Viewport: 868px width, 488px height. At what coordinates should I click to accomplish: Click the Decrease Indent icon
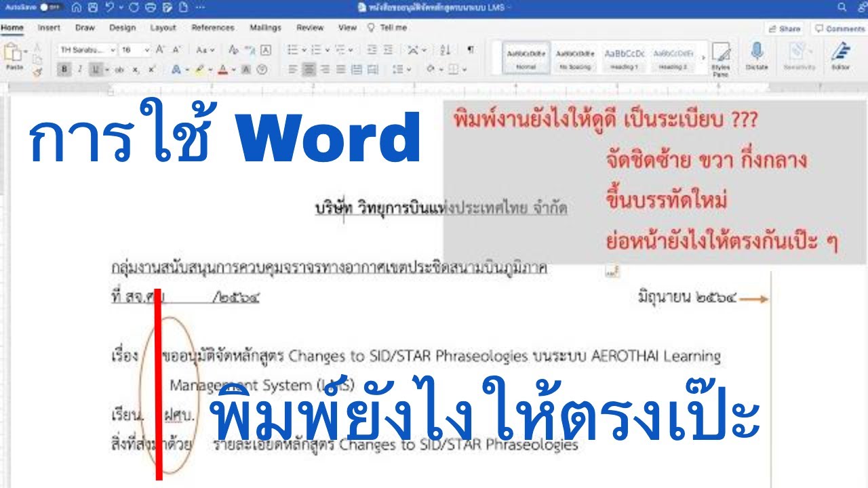(x=372, y=49)
